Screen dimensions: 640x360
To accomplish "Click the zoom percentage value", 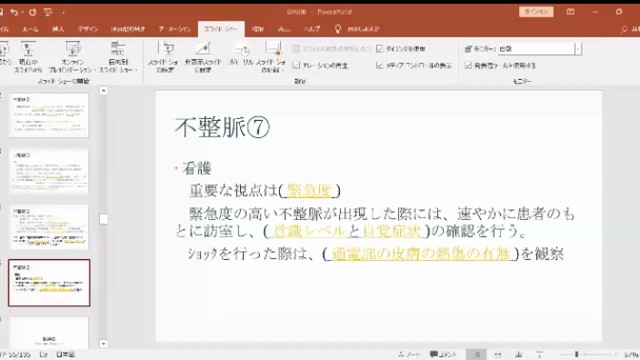I will coord(632,354).
